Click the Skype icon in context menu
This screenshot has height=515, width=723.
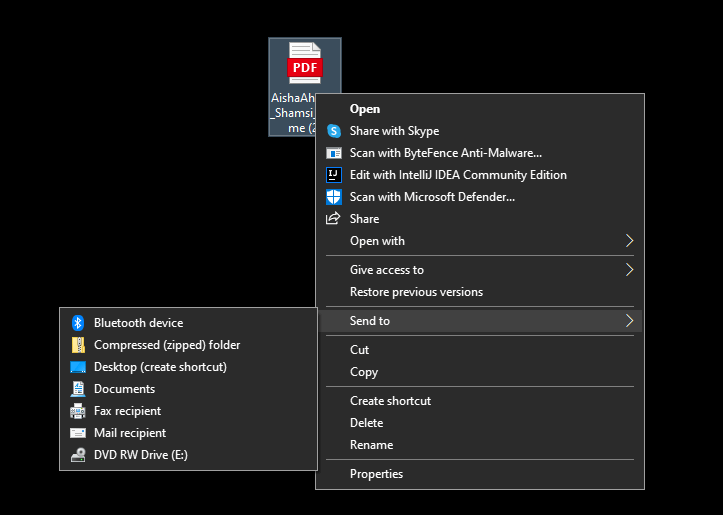tap(334, 131)
